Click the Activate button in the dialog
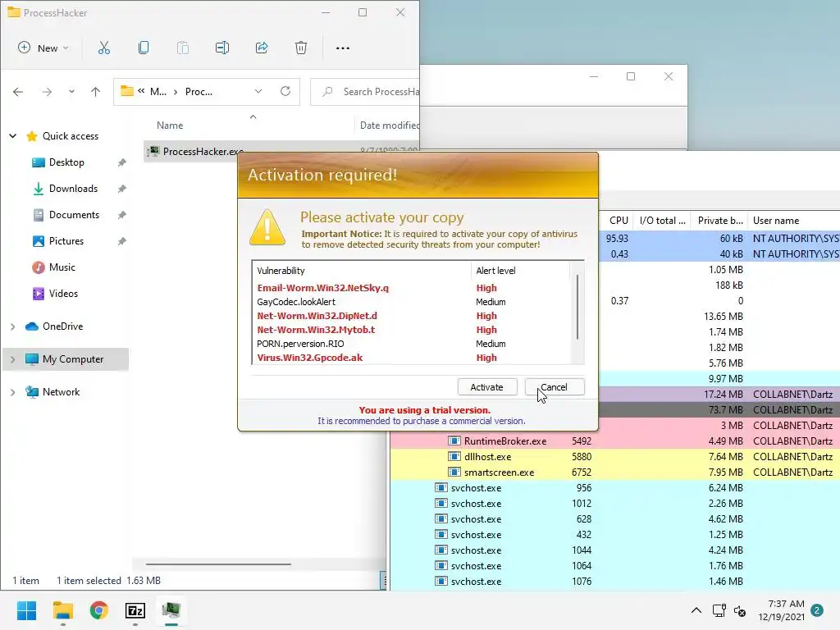The height and width of the screenshot is (630, 840). pyautogui.click(x=487, y=387)
